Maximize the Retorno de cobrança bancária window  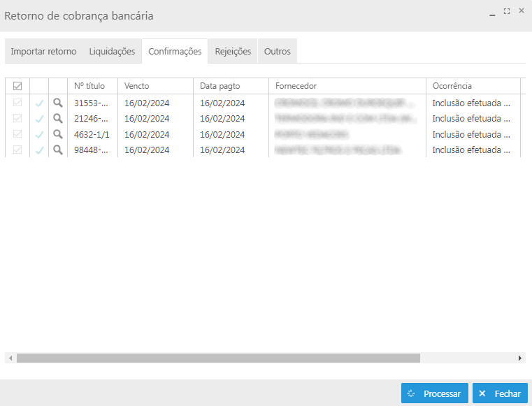pos(507,11)
